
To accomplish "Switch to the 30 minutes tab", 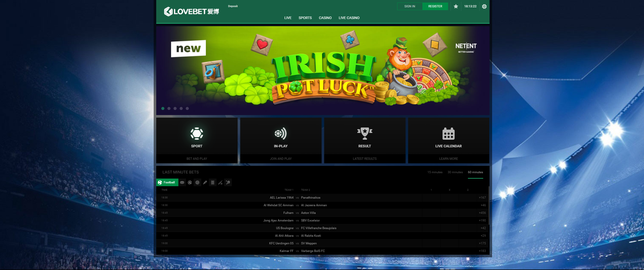I will (x=455, y=172).
